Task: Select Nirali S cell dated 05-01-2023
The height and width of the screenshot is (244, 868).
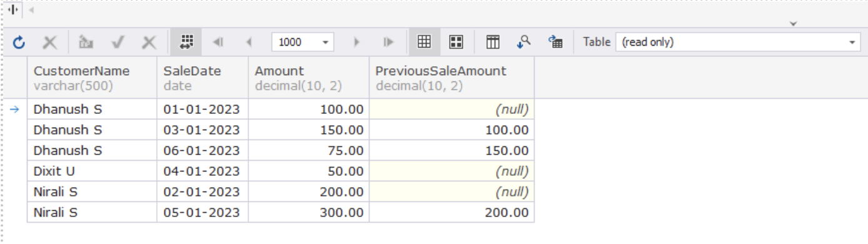Action: click(92, 212)
